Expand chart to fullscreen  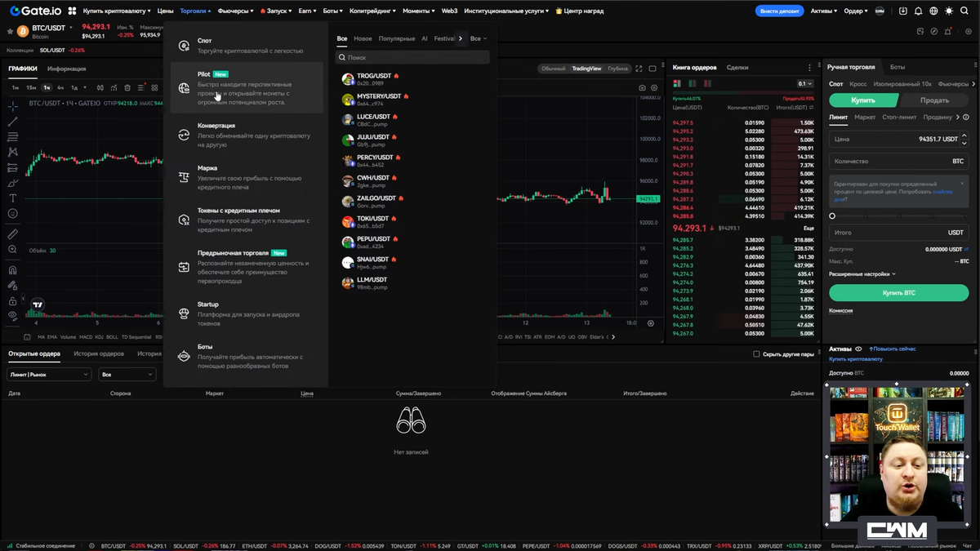pos(639,69)
